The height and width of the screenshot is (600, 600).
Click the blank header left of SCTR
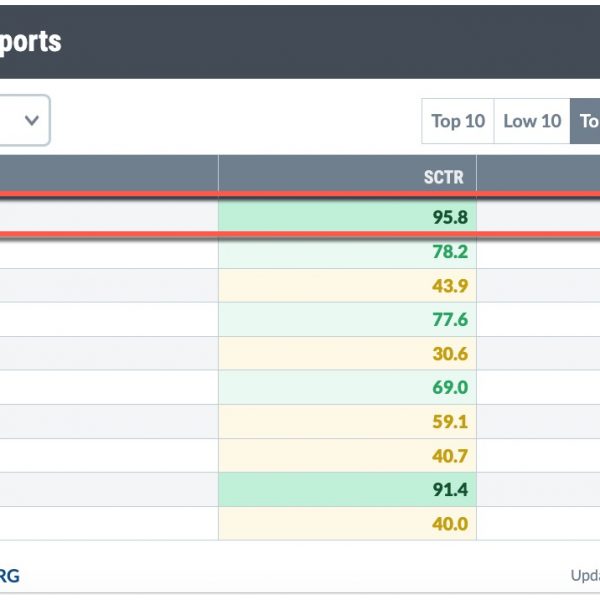[x=109, y=173]
